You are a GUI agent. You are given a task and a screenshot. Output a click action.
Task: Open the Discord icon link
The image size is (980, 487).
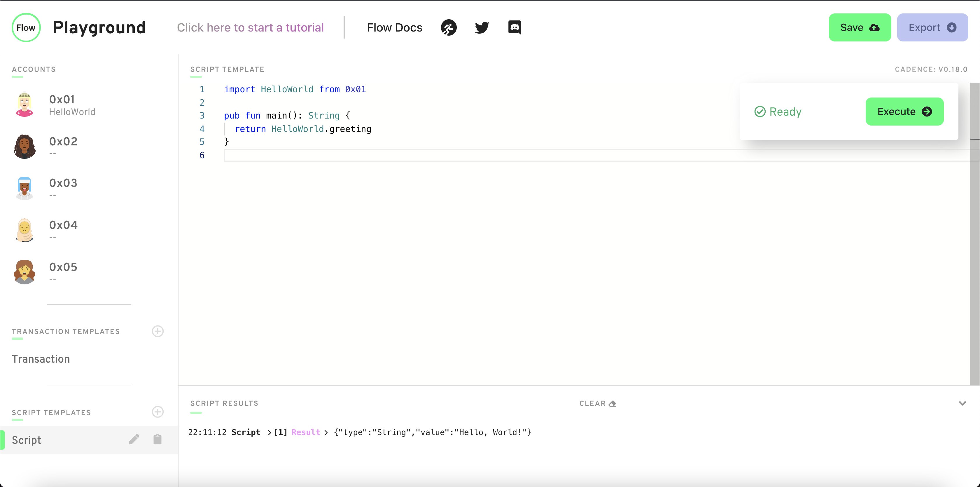point(514,27)
